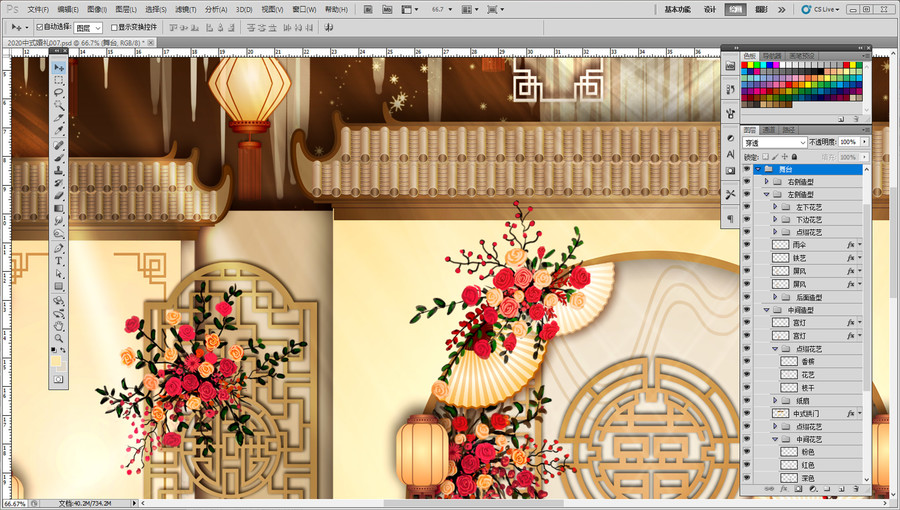The image size is (900, 510).
Task: Select the Hand tool
Action: 59,326
